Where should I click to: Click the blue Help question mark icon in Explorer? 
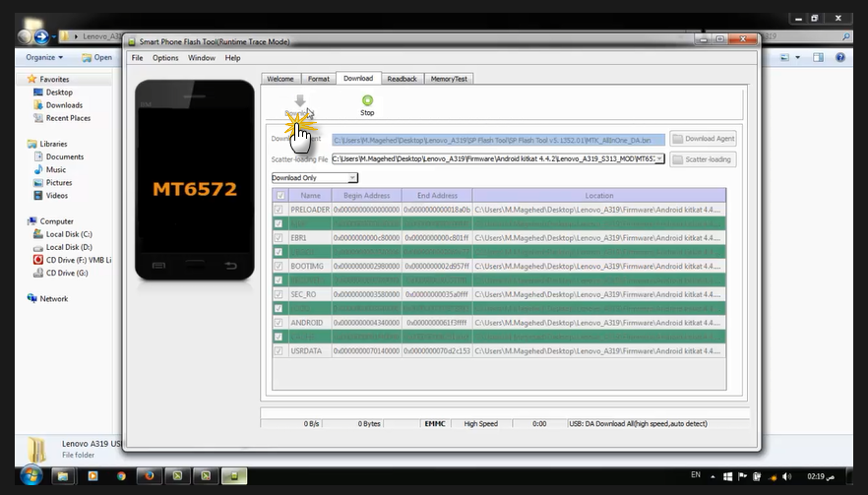pyautogui.click(x=840, y=57)
